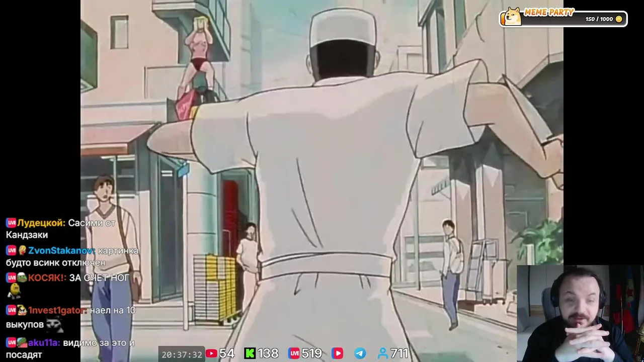Click the total viewers person icon

pos(383,353)
